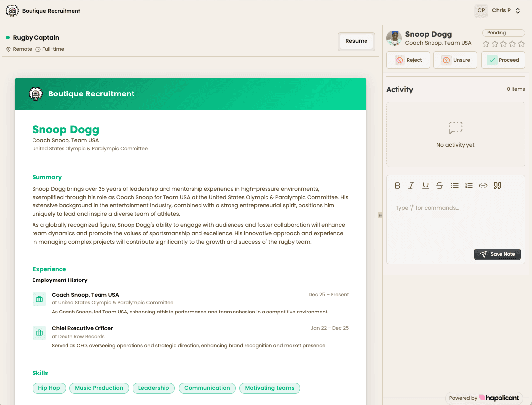Save the note
The width and height of the screenshot is (532, 405).
pyautogui.click(x=497, y=254)
